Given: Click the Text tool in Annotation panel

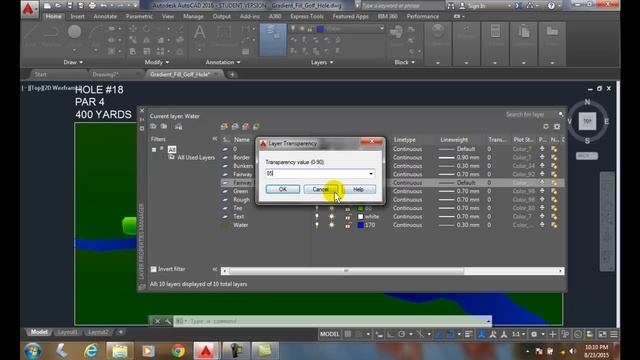Looking at the screenshot, I should pos(199,33).
